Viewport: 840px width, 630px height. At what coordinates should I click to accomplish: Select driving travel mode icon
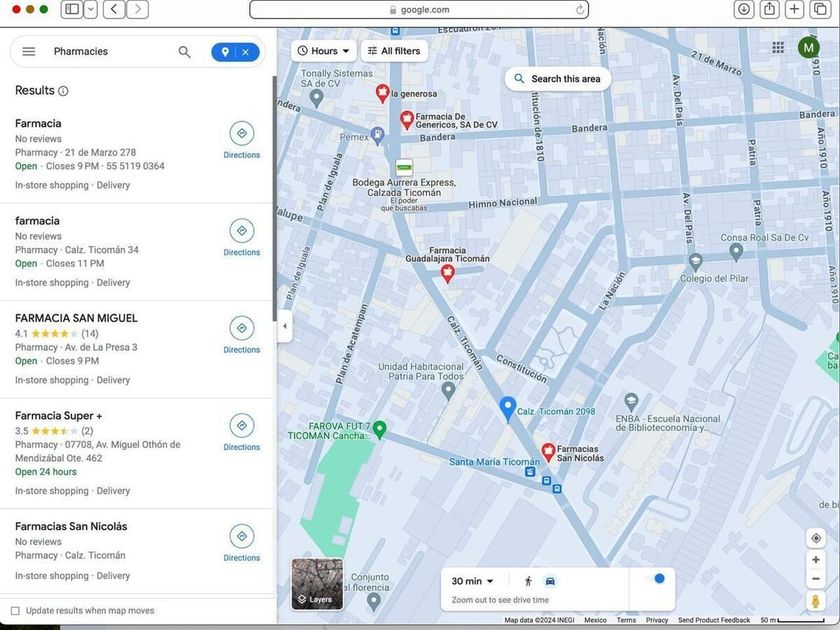550,581
